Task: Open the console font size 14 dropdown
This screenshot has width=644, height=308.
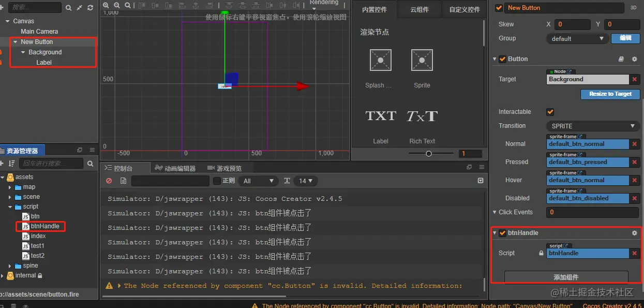Action: [x=306, y=181]
